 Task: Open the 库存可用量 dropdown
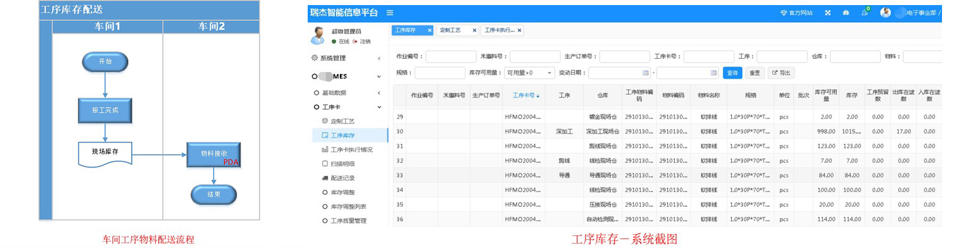(x=529, y=73)
